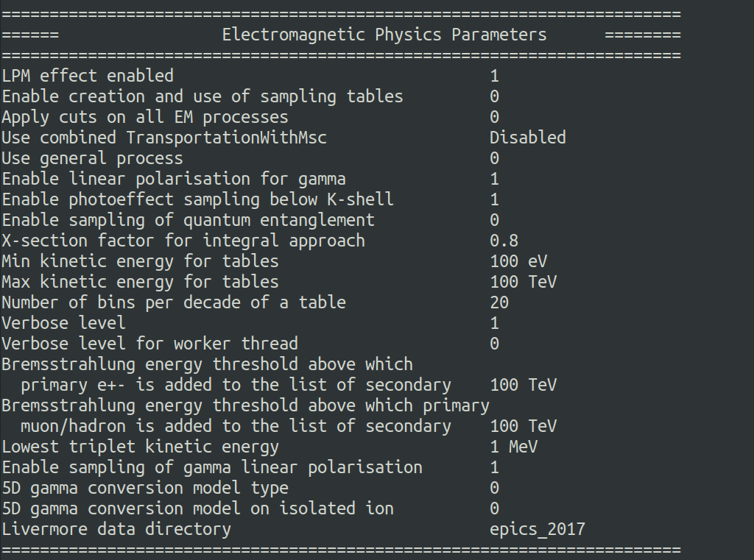
Task: Click the 'Electromagnetic Physics Parameters' heading text
Action: (384, 35)
